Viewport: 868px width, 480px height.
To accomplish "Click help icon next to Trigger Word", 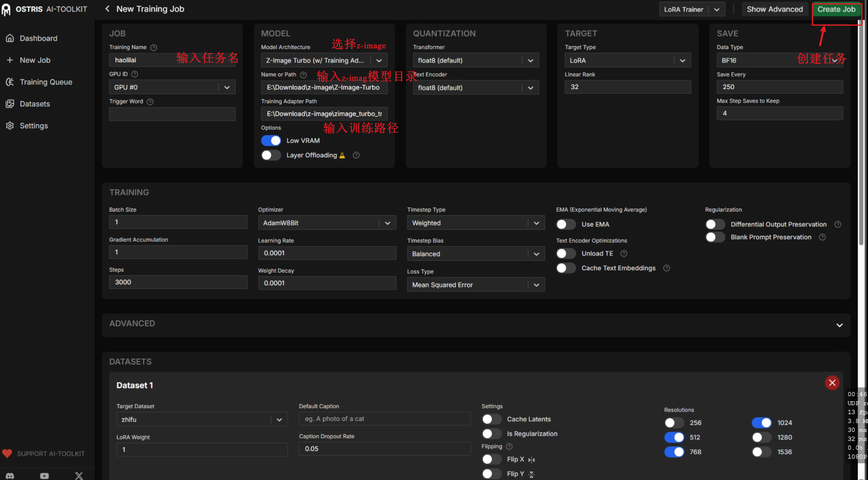I will click(150, 102).
